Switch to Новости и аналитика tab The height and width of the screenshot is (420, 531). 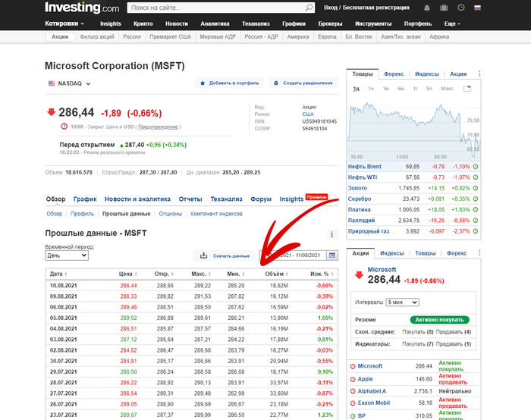(137, 199)
